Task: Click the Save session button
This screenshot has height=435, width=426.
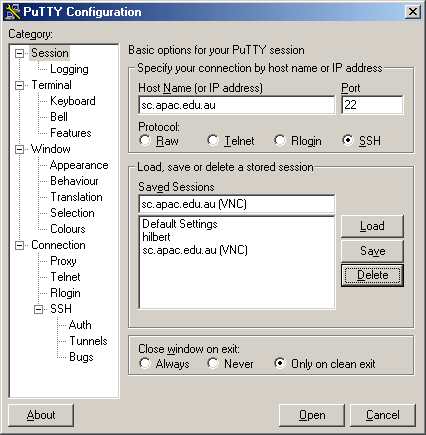Action: tap(372, 251)
